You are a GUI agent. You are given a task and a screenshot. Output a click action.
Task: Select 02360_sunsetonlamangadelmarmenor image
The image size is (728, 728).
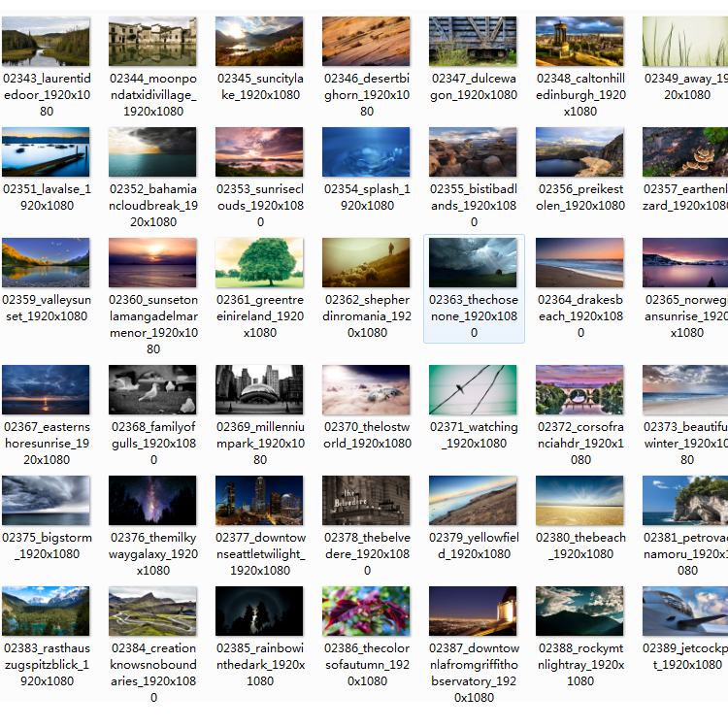point(152,262)
